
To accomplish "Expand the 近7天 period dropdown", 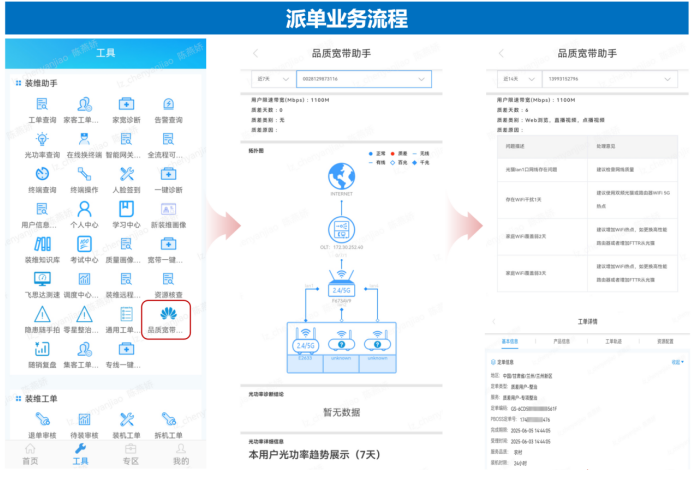I will tap(268, 78).
